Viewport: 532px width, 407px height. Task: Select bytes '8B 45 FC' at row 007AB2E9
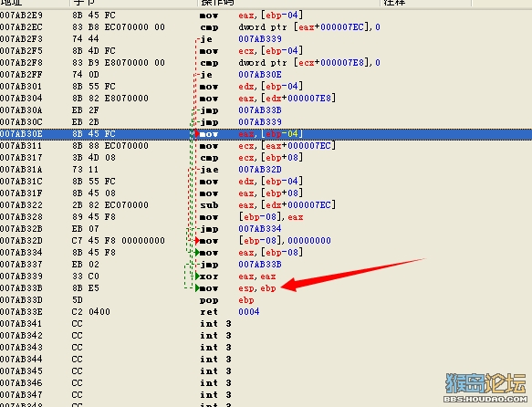[94, 16]
